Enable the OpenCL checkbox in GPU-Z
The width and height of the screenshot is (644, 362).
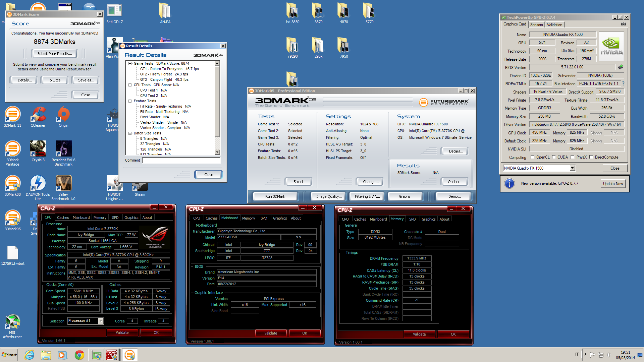point(533,157)
